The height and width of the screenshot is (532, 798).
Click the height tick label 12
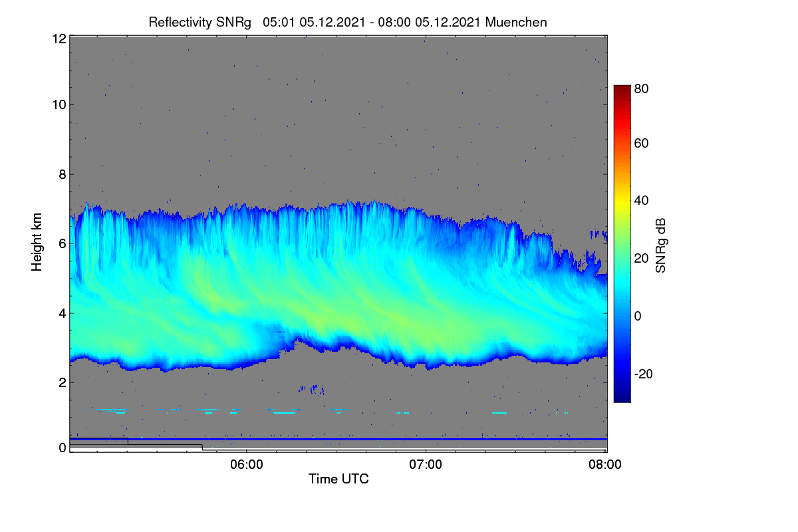point(59,39)
